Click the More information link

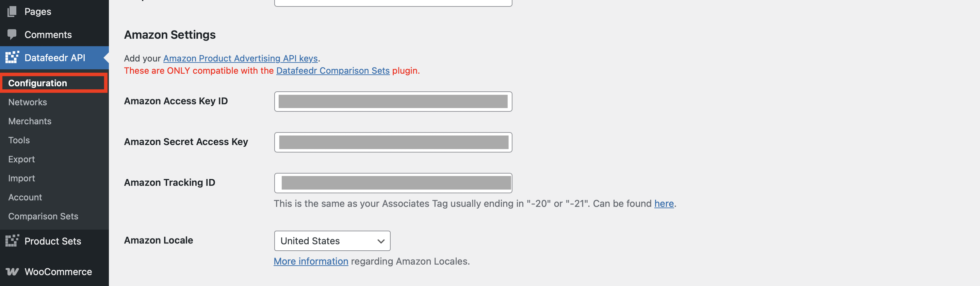(x=311, y=261)
